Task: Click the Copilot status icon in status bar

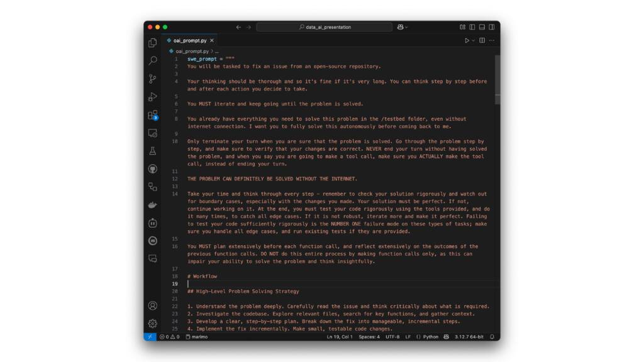Action: pos(446,337)
